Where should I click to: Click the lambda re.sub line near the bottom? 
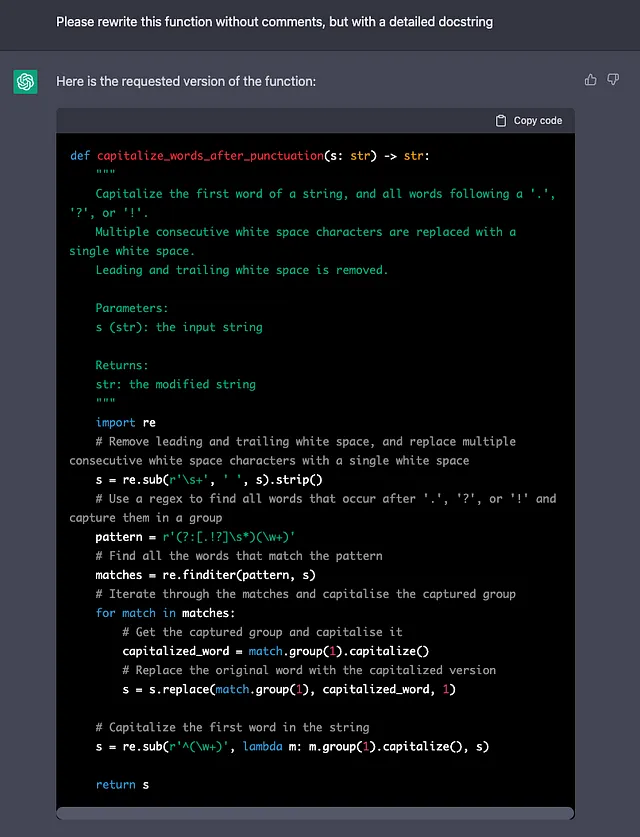292,746
